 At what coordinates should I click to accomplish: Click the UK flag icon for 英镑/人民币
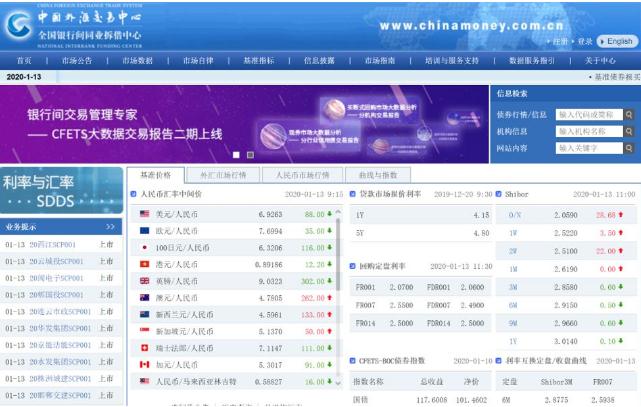pos(144,281)
